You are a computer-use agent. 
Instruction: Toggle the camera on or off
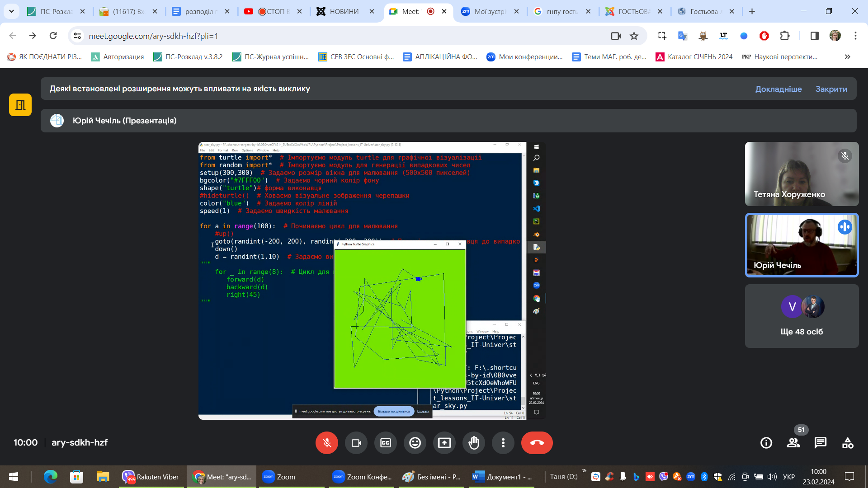click(x=356, y=443)
